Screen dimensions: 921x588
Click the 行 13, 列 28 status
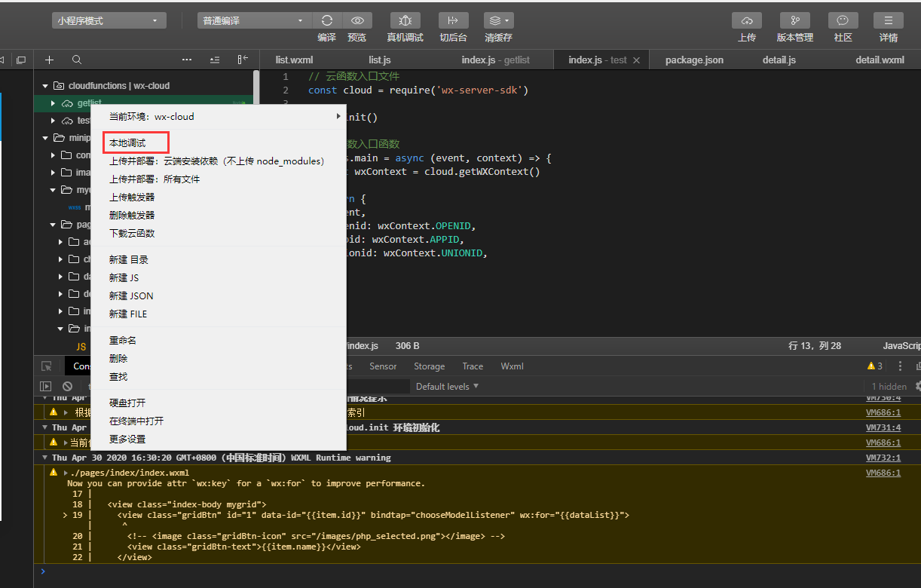815,346
